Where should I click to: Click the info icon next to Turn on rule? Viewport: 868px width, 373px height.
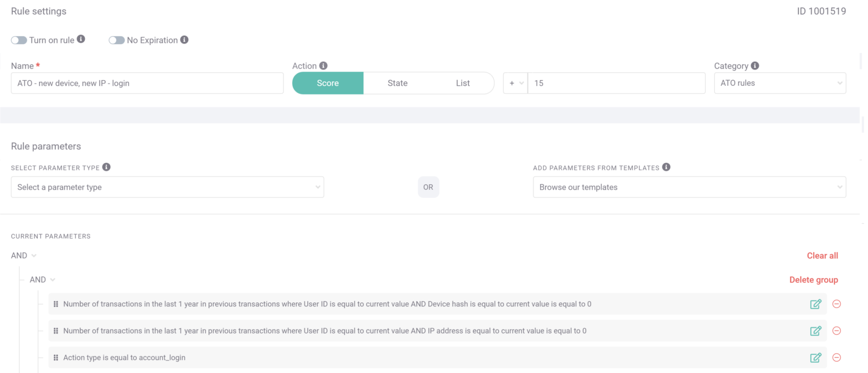pyautogui.click(x=81, y=38)
